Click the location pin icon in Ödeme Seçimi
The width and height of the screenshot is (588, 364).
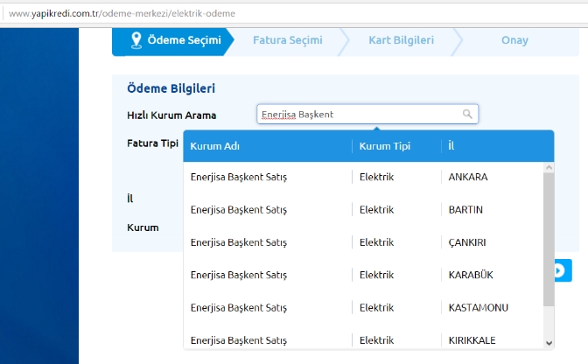tap(136, 40)
